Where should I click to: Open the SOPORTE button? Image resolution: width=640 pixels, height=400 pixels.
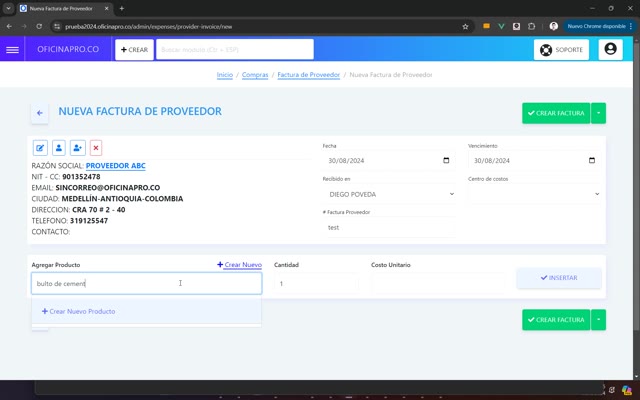click(561, 49)
